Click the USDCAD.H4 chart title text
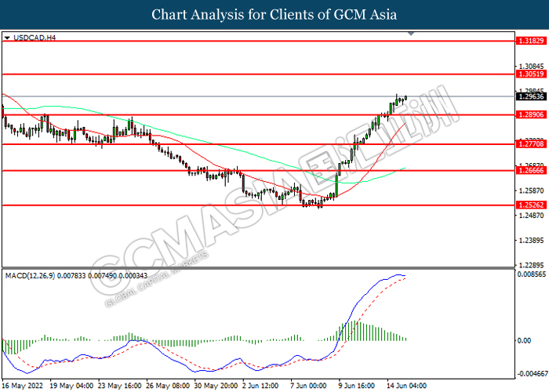 [35, 38]
